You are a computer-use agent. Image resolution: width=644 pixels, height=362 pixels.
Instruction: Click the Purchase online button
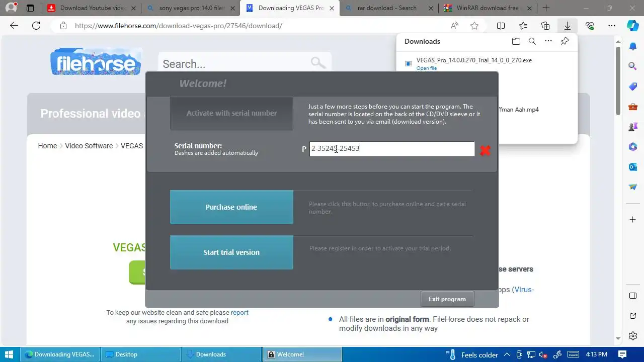231,207
